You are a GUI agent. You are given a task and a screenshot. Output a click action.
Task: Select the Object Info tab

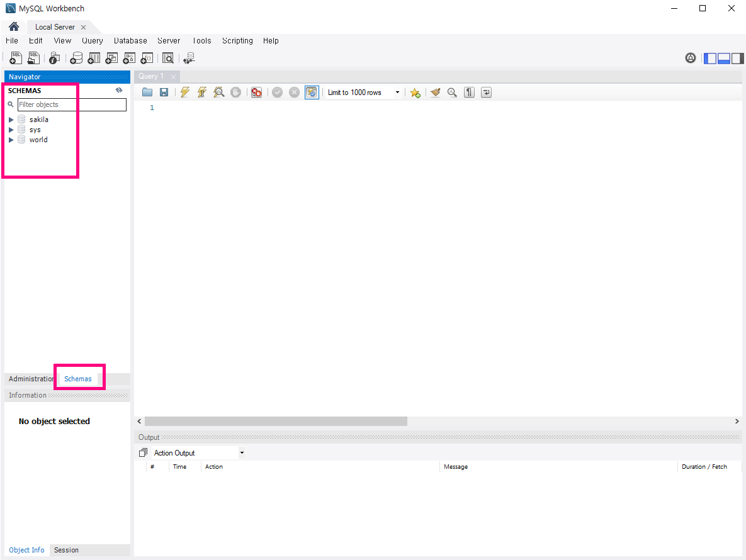pos(26,550)
